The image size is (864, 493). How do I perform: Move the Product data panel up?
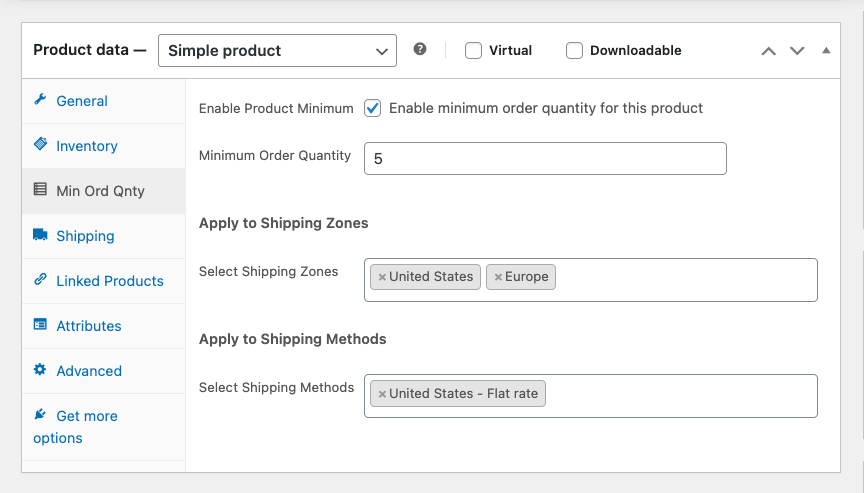coord(768,50)
